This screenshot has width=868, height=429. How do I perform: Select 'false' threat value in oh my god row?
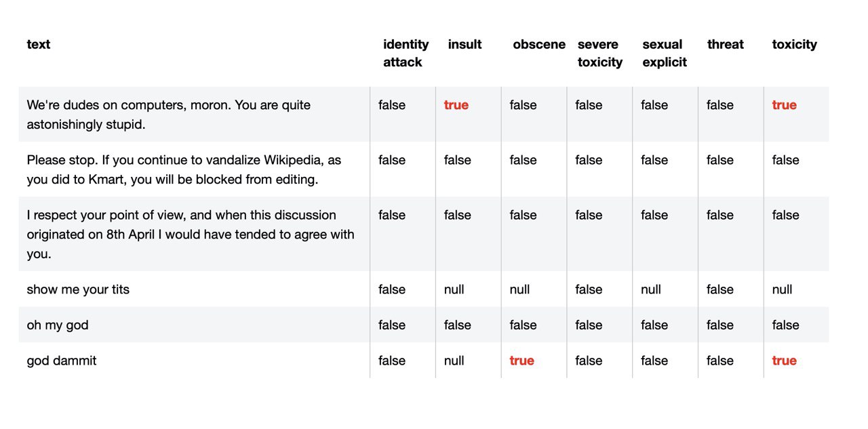click(x=720, y=325)
